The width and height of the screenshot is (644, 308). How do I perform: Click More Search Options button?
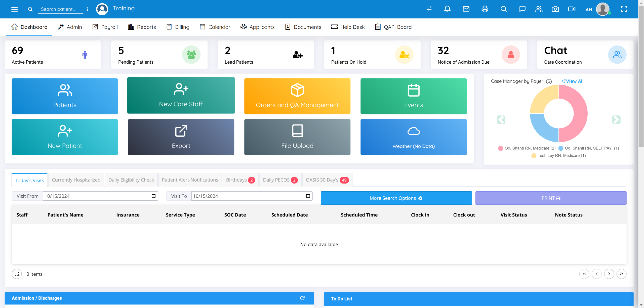click(396, 198)
